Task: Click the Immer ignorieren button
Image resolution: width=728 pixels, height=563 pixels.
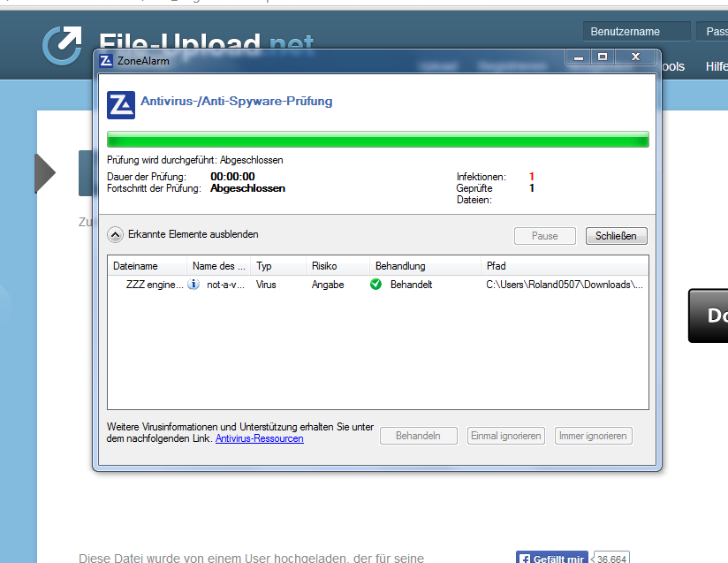Action: pos(593,436)
